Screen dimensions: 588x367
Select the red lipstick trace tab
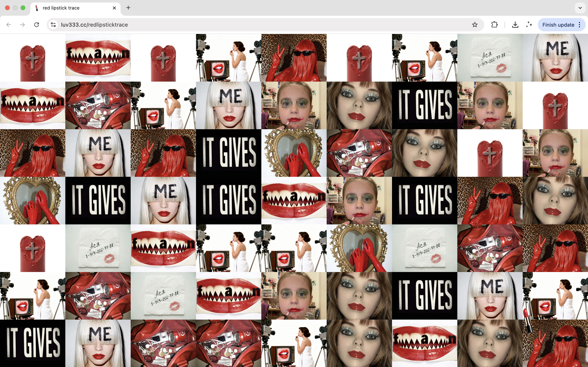coord(61,8)
